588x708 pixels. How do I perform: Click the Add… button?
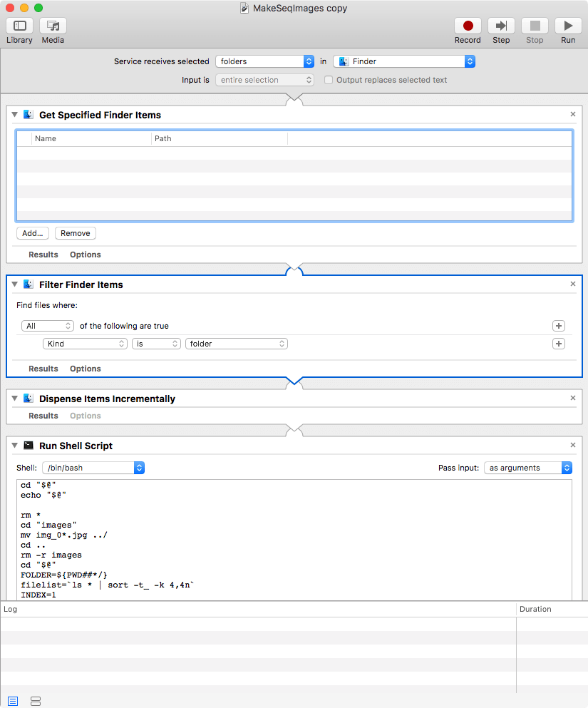(x=33, y=233)
